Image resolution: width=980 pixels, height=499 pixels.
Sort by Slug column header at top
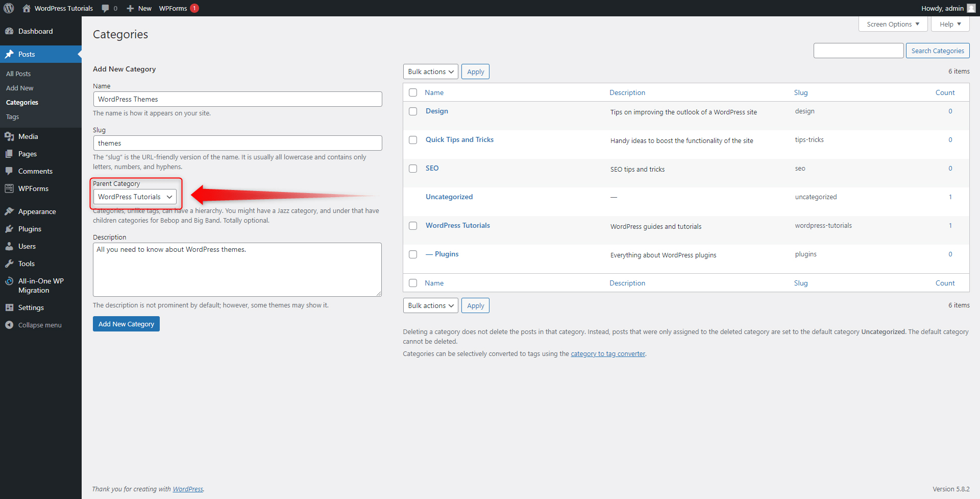pos(801,92)
